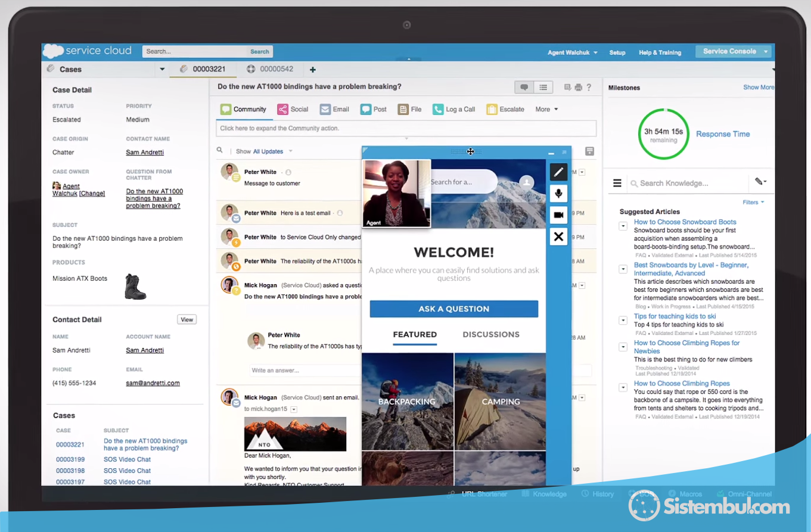
Task: Click the pencil annotate icon in SOS widget
Action: 558,172
